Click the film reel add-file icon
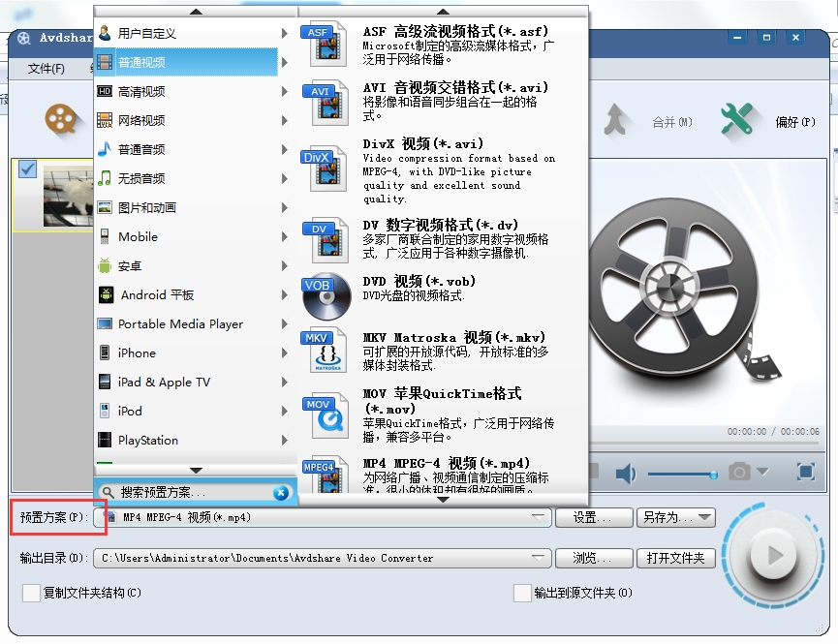This screenshot has height=644, width=838. [x=63, y=120]
